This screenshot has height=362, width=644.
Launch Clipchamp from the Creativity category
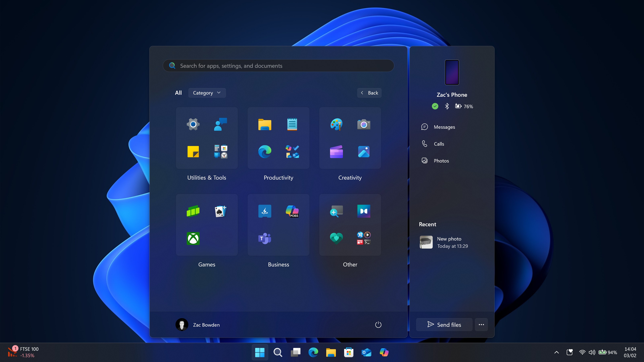pos(336,152)
